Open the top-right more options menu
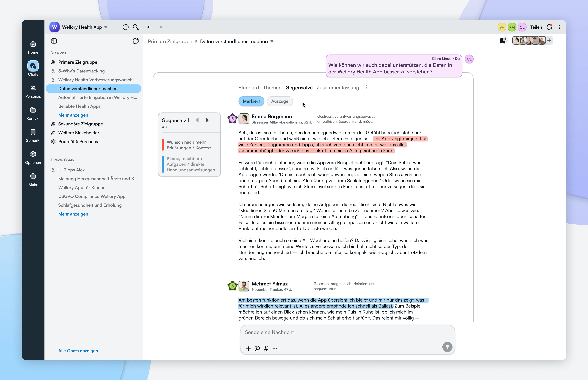This screenshot has height=380, width=588. 559,27
